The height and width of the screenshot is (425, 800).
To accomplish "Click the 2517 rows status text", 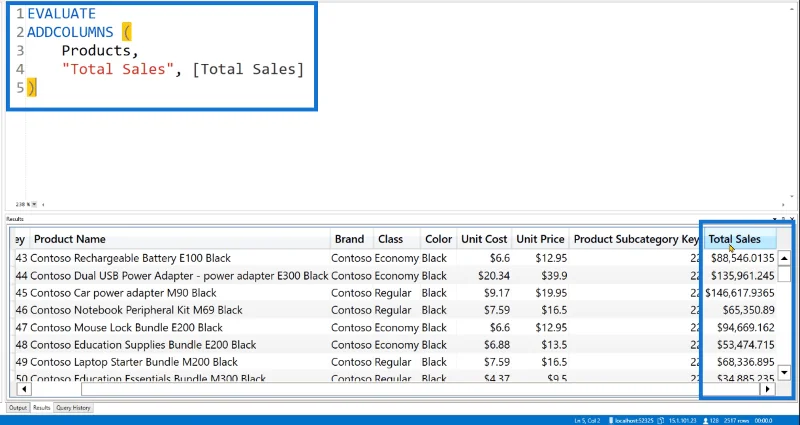I will (x=737, y=420).
